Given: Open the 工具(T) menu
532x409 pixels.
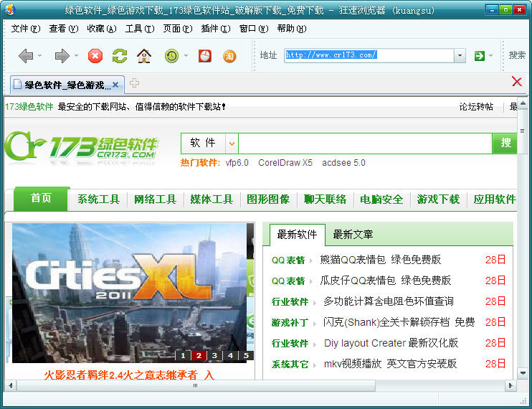Looking at the screenshot, I should tap(140, 29).
